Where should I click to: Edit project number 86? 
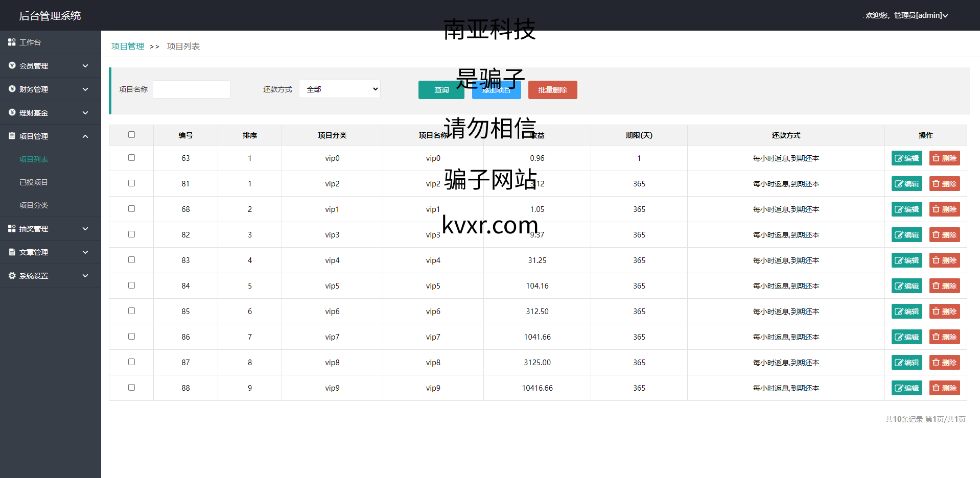click(x=906, y=337)
